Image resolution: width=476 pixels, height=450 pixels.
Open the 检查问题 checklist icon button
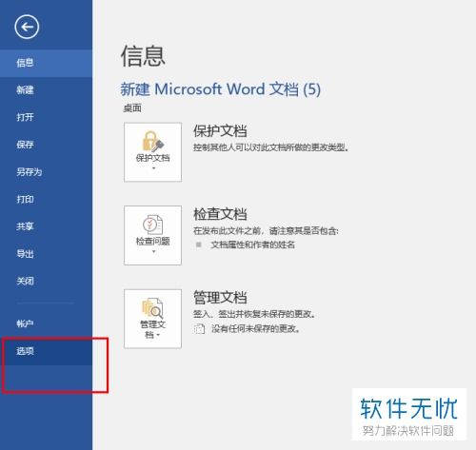click(152, 235)
